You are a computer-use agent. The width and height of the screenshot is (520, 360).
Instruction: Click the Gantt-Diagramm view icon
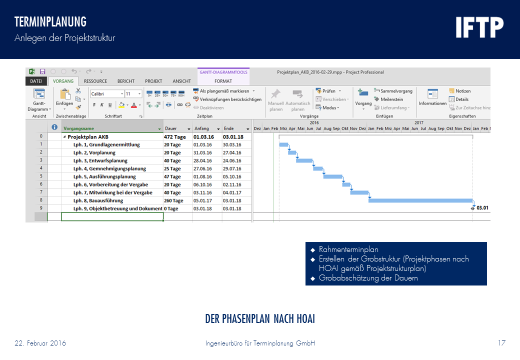39,94
